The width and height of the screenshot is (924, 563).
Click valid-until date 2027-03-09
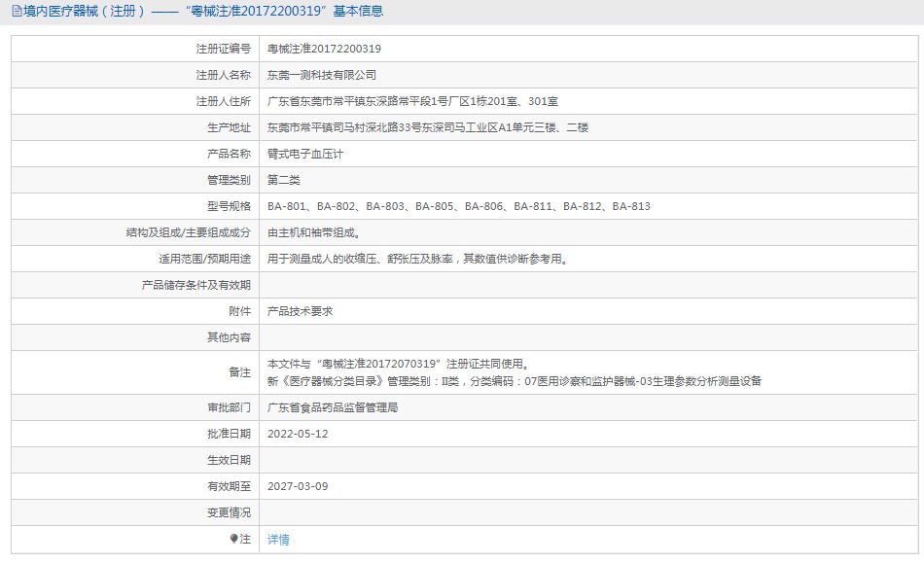click(x=298, y=486)
